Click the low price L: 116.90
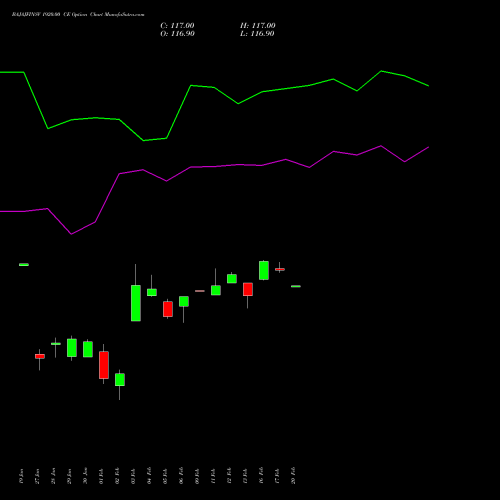The width and height of the screenshot is (500, 500). (x=257, y=34)
